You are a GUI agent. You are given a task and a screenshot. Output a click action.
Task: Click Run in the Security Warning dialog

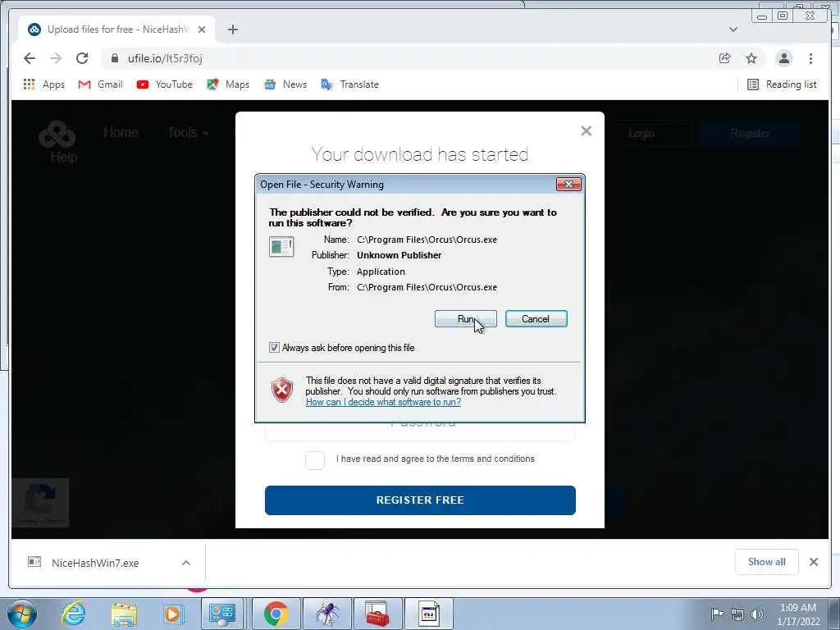[466, 319]
